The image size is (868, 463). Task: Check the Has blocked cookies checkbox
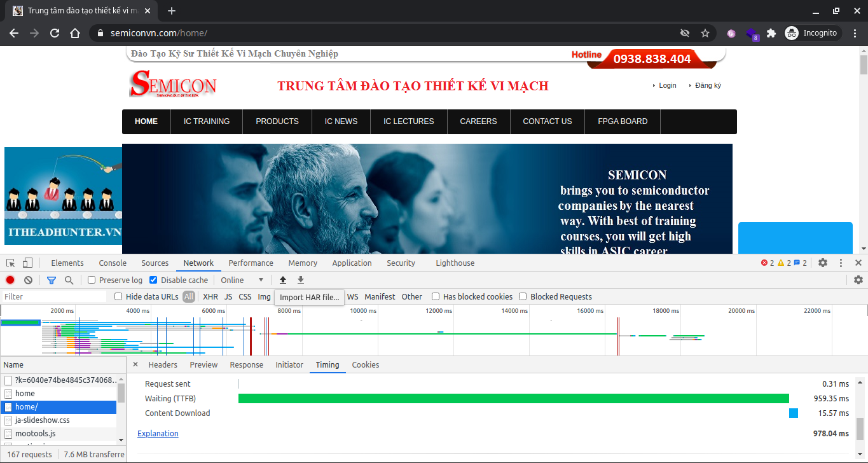(x=436, y=296)
